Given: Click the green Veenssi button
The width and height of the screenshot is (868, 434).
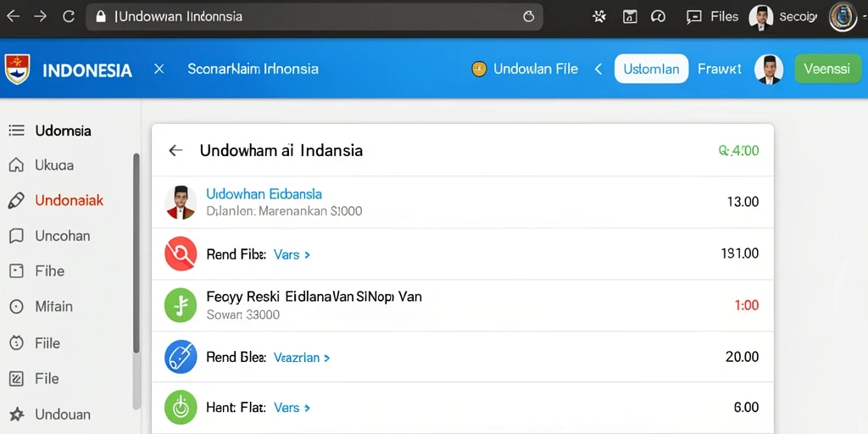Looking at the screenshot, I should tap(827, 70).
